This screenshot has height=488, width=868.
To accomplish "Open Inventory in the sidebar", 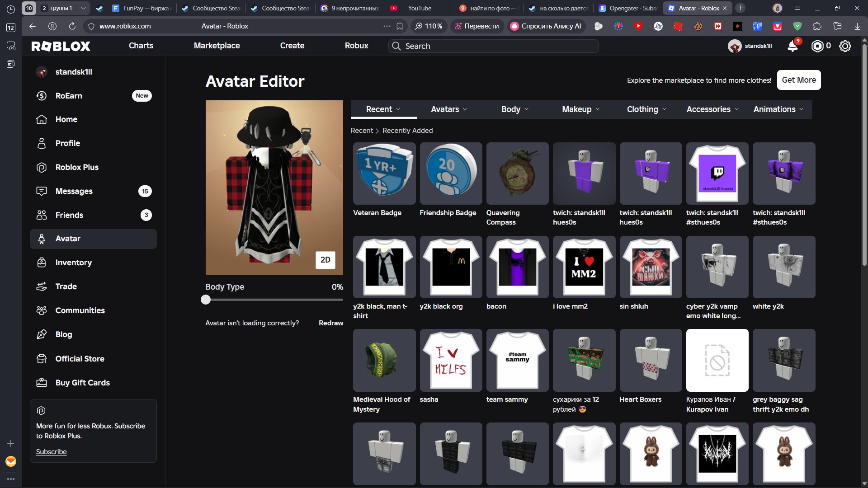I will click(x=93, y=263).
